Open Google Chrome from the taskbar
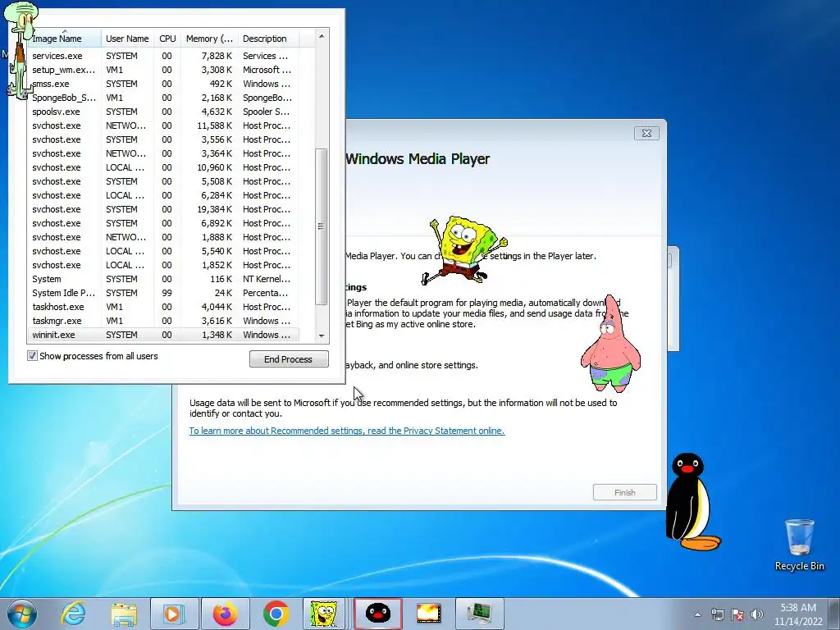Viewport: 840px width, 630px height. (x=276, y=614)
